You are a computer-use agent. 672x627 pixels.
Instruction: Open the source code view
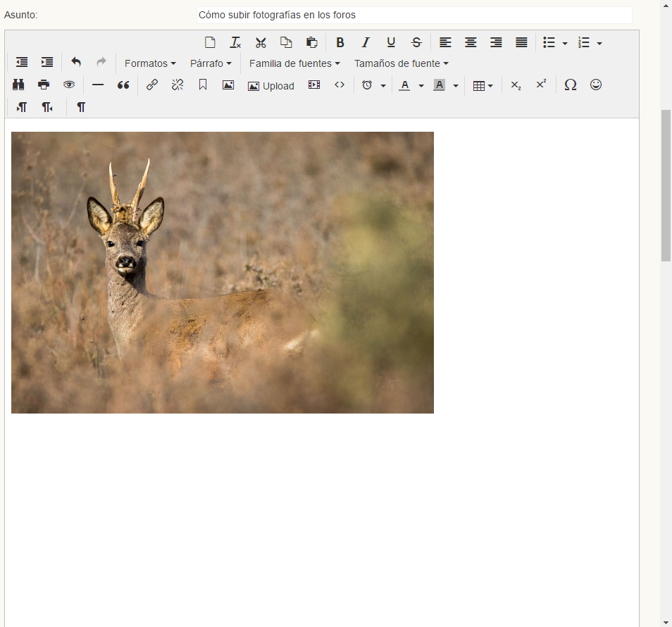point(340,85)
